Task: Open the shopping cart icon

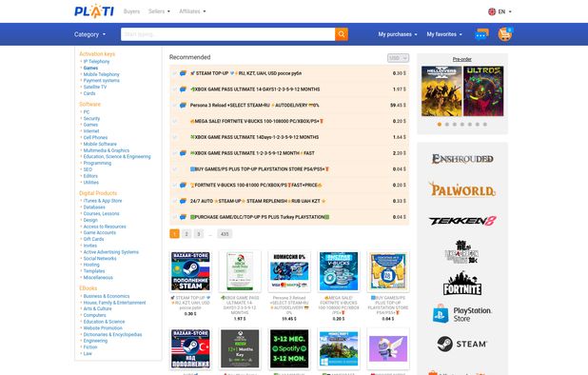Action: click(x=505, y=34)
